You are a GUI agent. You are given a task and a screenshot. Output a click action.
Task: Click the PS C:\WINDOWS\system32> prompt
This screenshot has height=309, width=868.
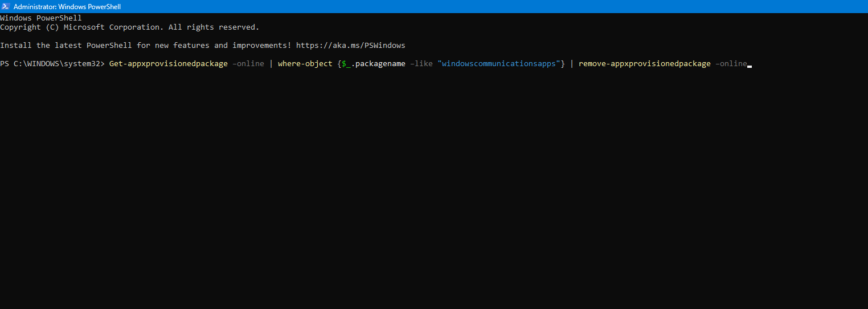(52, 63)
